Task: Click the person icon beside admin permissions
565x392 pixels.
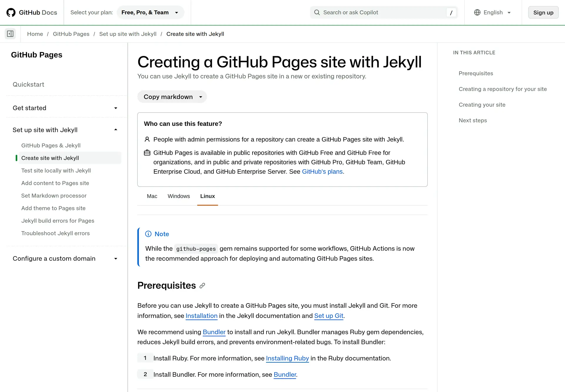Action: point(147,139)
